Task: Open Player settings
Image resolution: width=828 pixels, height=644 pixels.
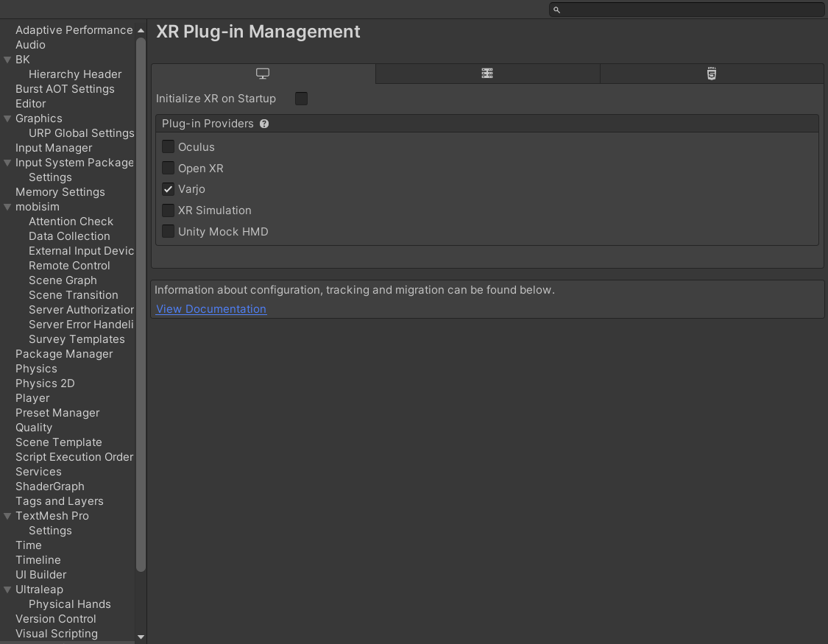Action: [32, 398]
